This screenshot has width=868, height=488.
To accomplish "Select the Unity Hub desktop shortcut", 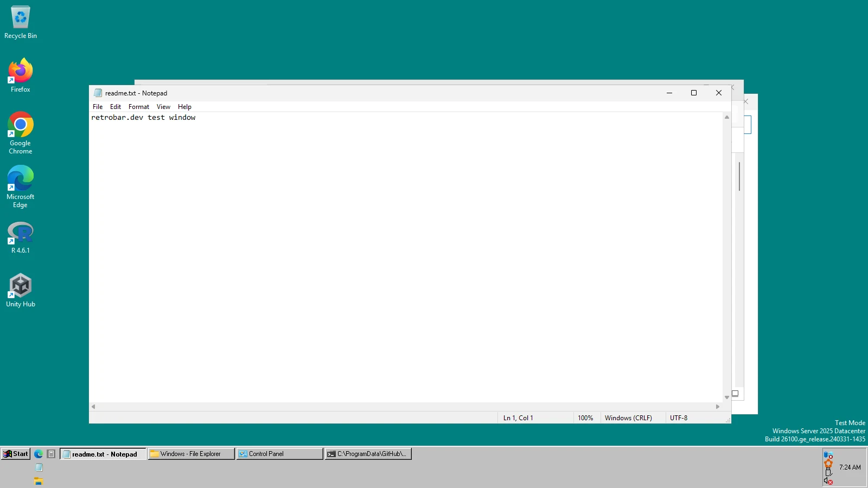I will coord(21,291).
